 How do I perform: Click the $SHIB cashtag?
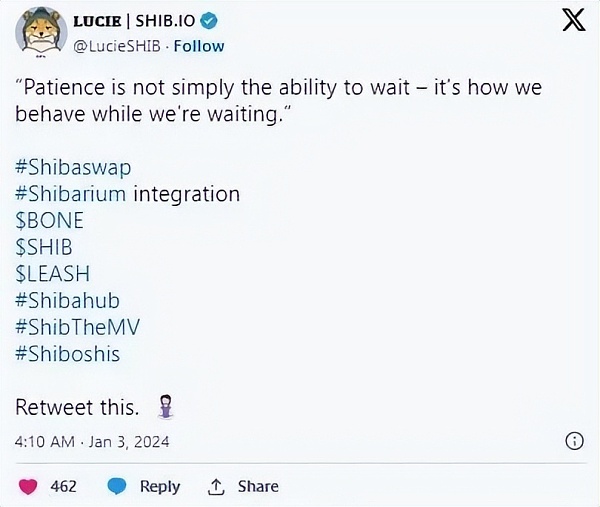(45, 247)
